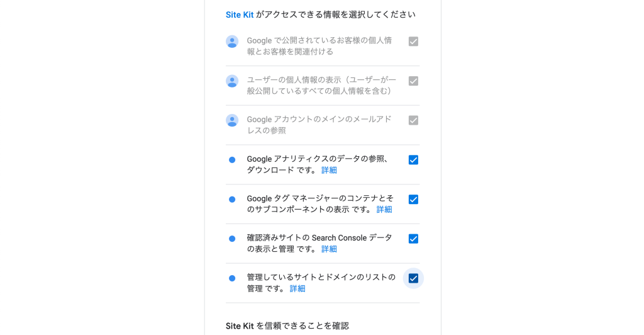Toggle the sites and domains list checkbox
This screenshot has height=335, width=644.
click(413, 278)
